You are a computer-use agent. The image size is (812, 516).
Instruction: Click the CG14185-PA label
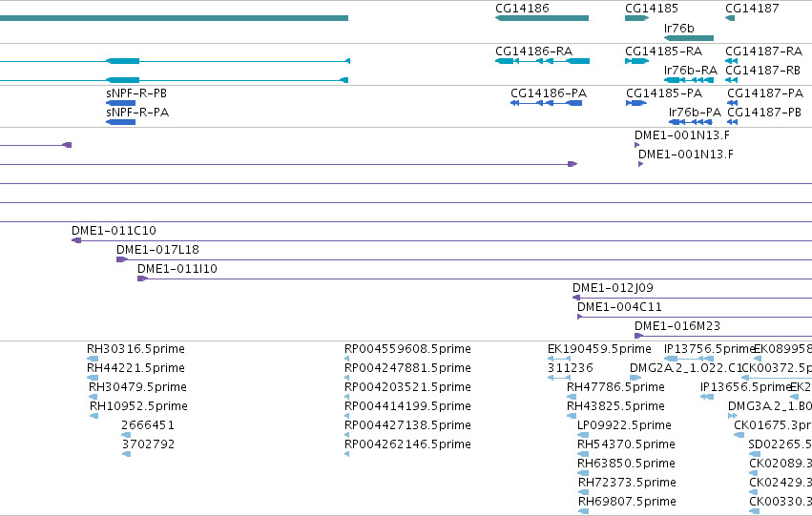[x=664, y=93]
